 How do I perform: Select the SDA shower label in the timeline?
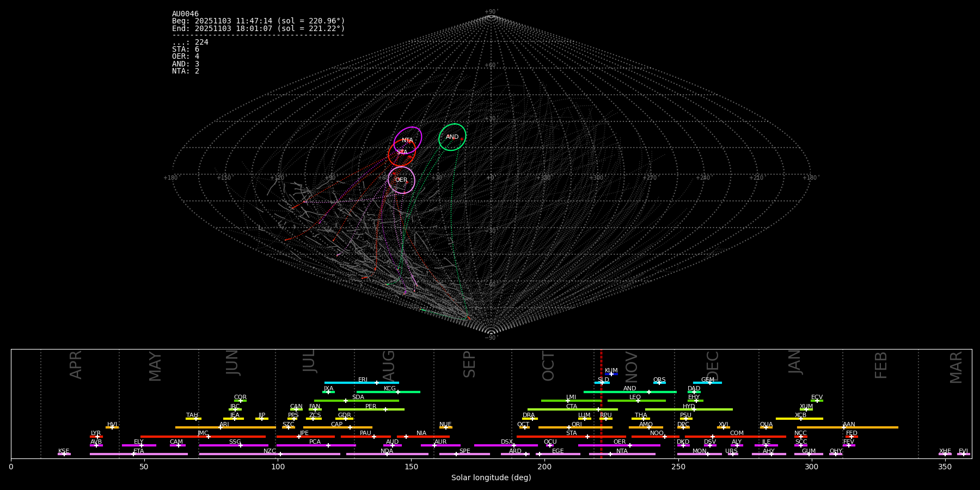pos(358,397)
